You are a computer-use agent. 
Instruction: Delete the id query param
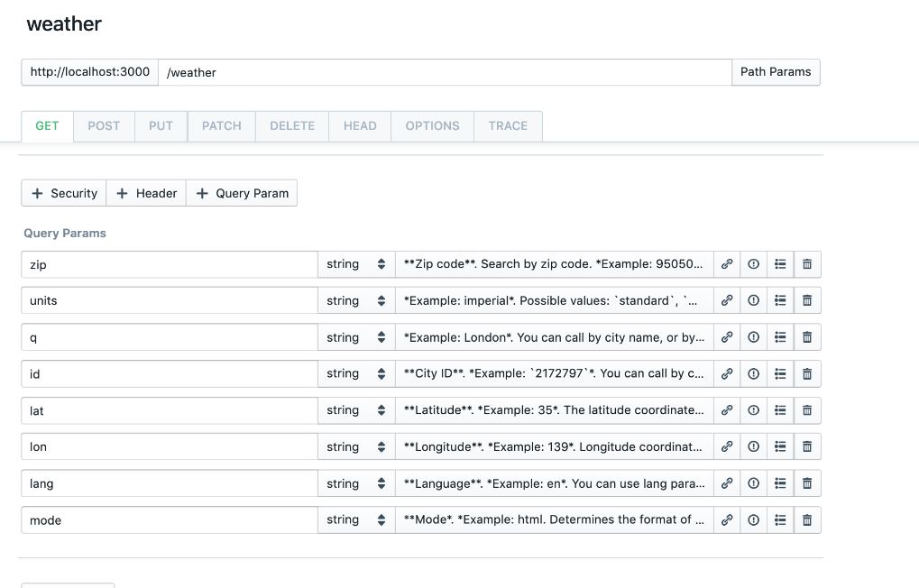[807, 374]
